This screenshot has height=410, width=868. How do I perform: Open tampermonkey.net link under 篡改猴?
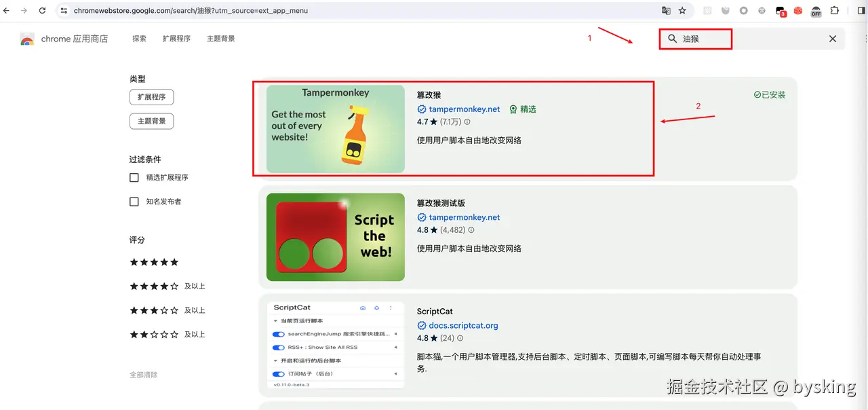pyautogui.click(x=465, y=109)
